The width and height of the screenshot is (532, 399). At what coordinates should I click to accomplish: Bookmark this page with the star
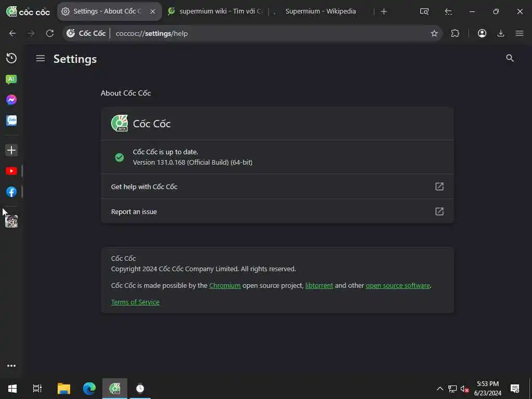[434, 33]
